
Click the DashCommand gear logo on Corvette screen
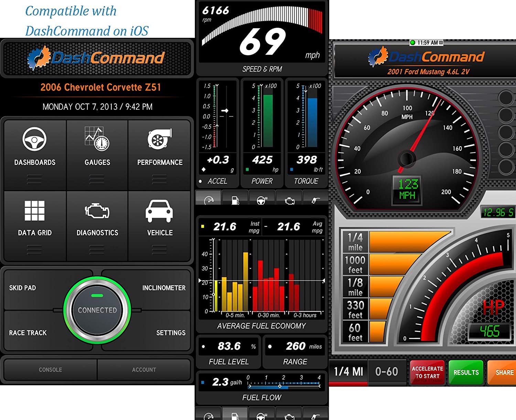tap(39, 58)
